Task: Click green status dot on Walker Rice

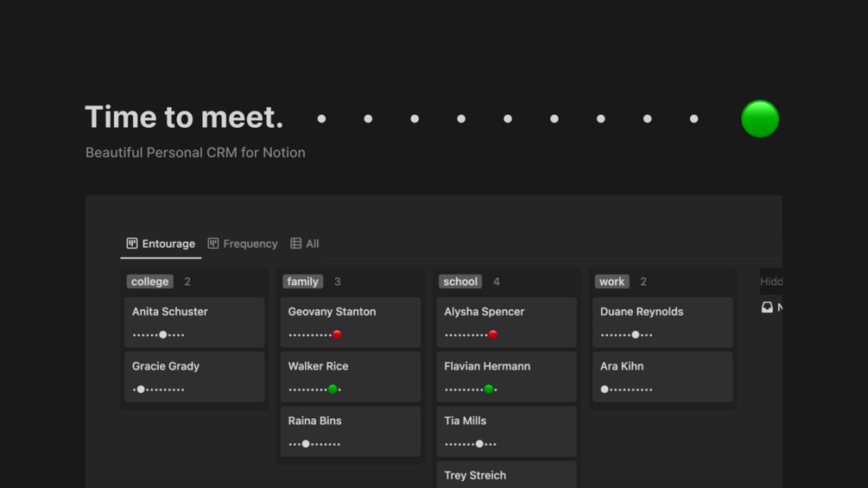Action: [x=333, y=390]
